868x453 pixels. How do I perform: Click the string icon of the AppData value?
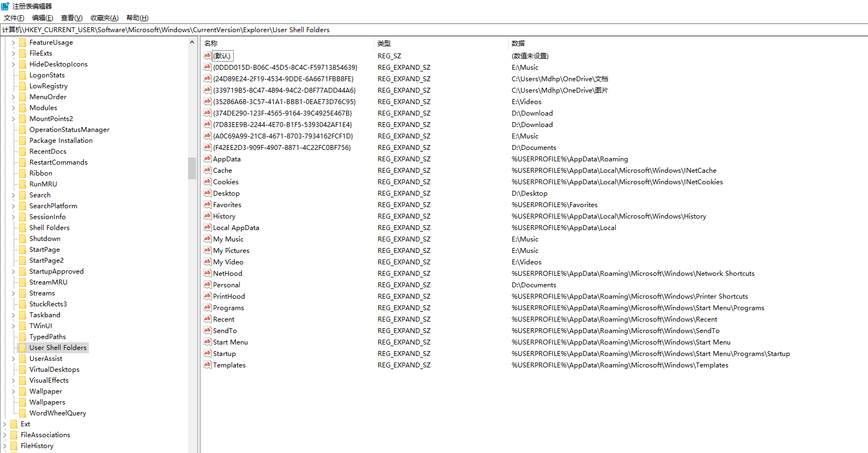207,159
